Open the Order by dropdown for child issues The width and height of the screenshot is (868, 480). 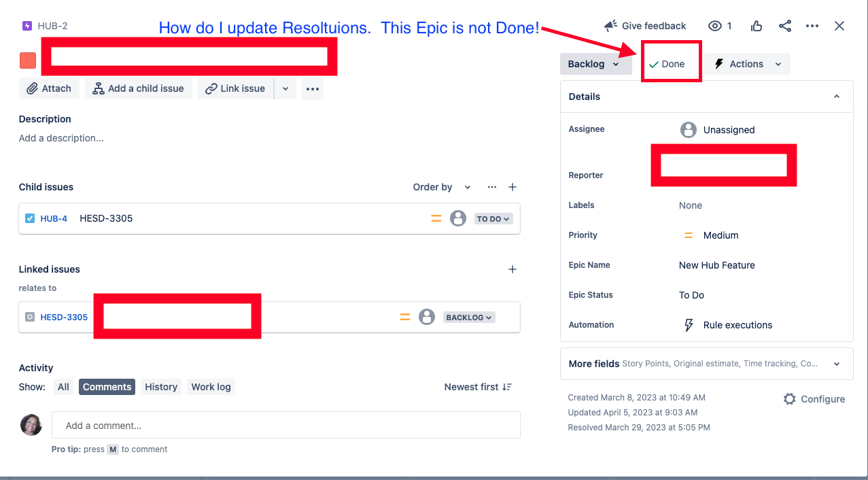[442, 187]
